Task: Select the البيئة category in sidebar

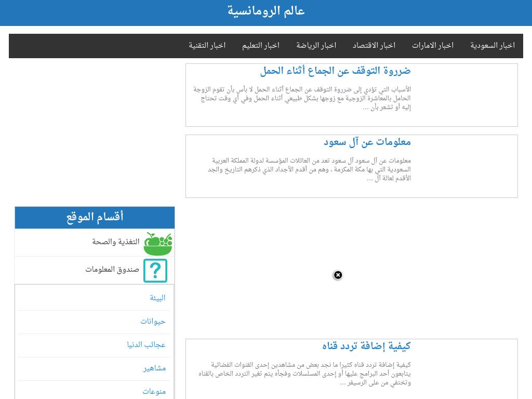Action: (x=157, y=298)
